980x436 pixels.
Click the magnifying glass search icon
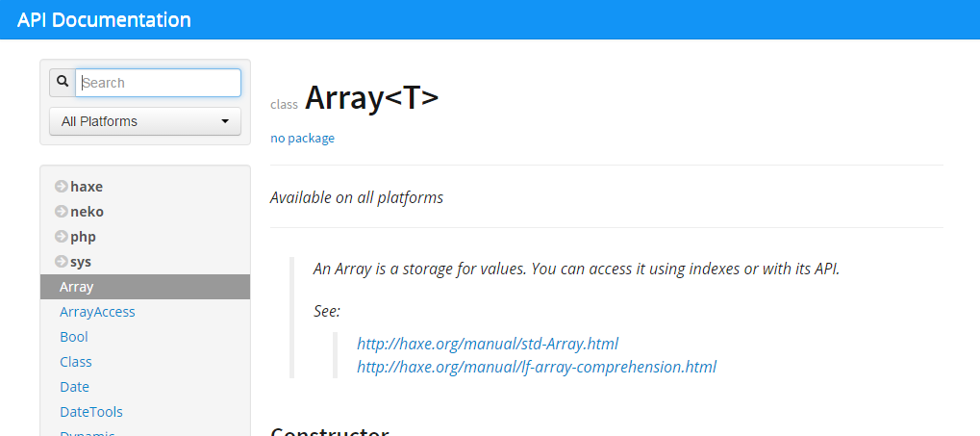(x=63, y=83)
